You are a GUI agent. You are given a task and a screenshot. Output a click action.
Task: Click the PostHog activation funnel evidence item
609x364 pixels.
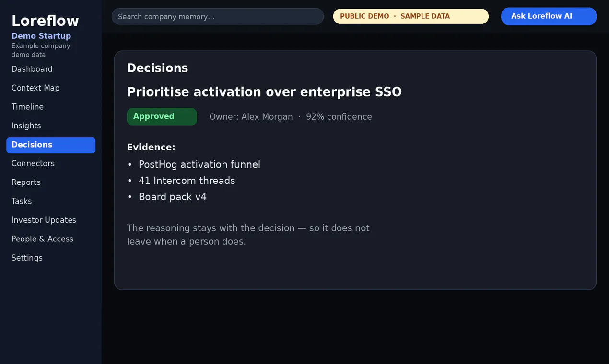pos(199,165)
